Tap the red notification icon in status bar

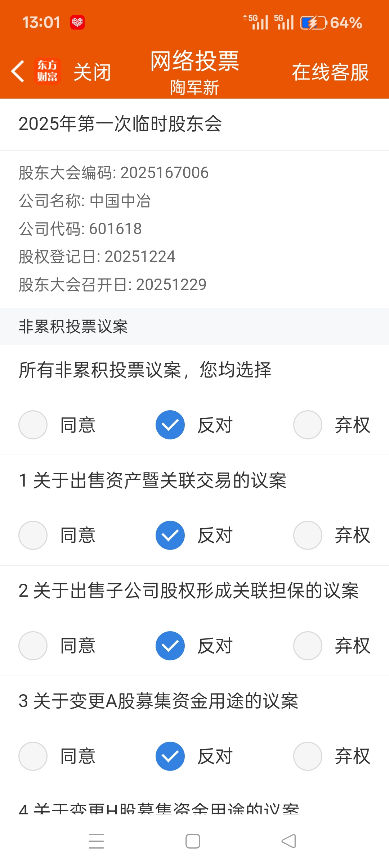[x=77, y=22]
